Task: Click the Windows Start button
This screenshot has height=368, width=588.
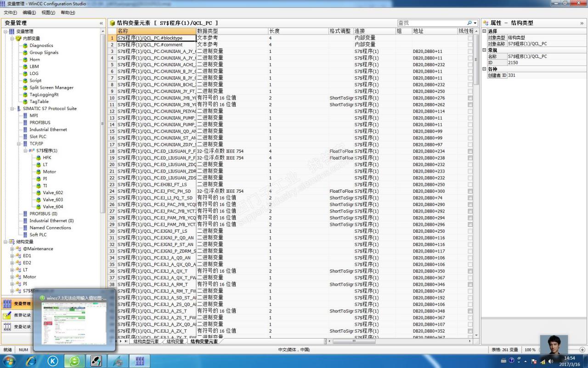Action: [x=9, y=361]
